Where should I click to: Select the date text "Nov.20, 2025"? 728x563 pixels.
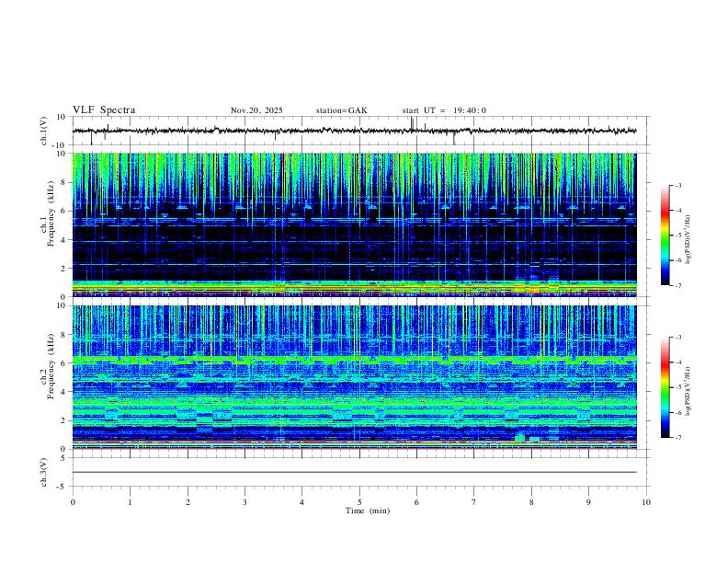pos(256,110)
